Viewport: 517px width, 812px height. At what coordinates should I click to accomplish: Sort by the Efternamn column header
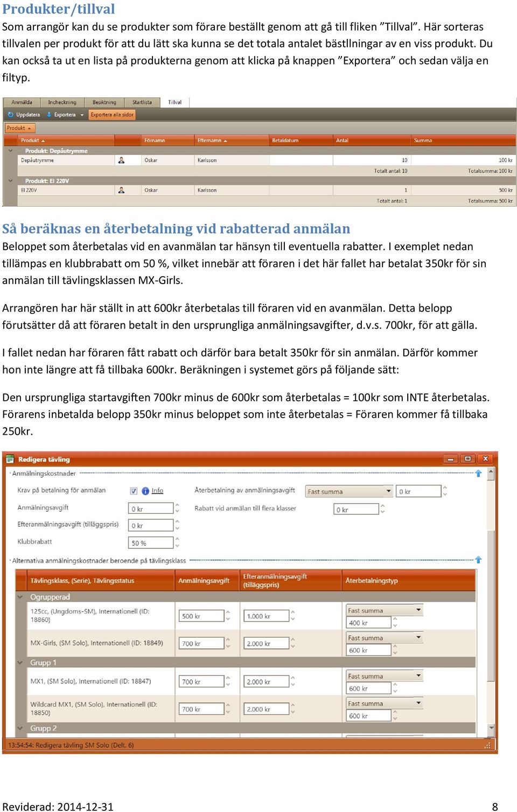point(232,140)
